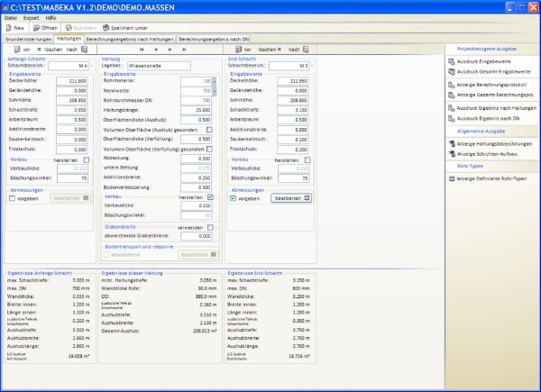Click End-Schacht Sohlhöhe field 208.800
The width and height of the screenshot is (541, 392).
point(292,100)
